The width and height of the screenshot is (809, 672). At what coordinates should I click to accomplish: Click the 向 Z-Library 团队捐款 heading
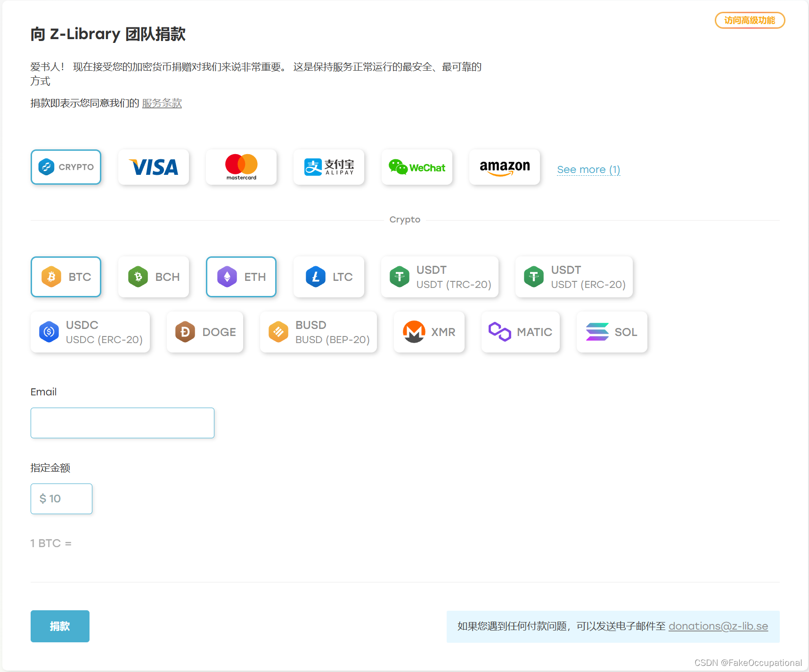coord(108,34)
